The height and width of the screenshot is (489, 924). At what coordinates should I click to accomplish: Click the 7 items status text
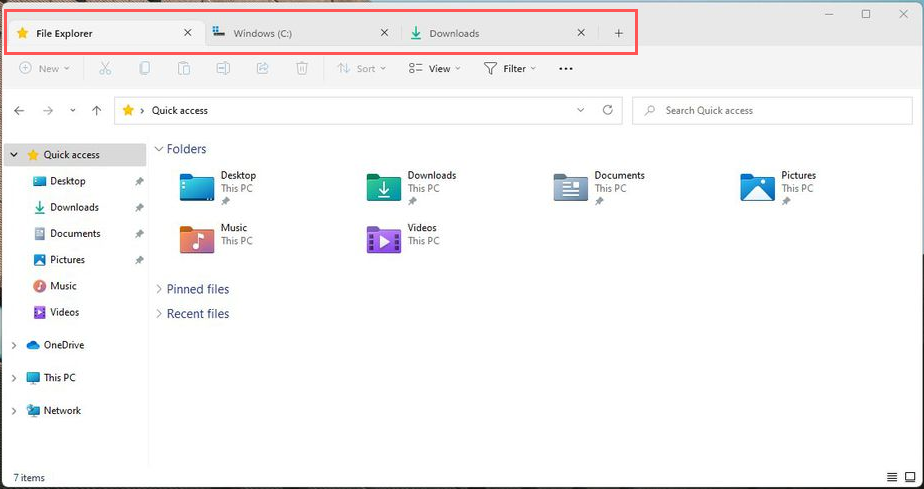(29, 477)
